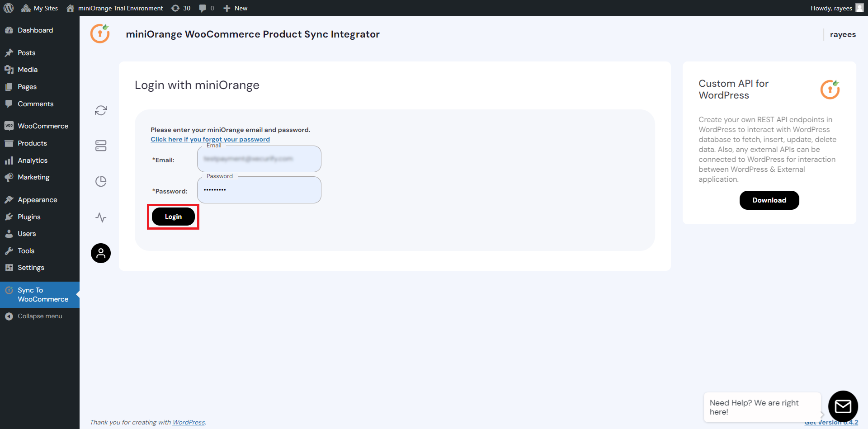Collapse the admin sidebar menu

40,316
